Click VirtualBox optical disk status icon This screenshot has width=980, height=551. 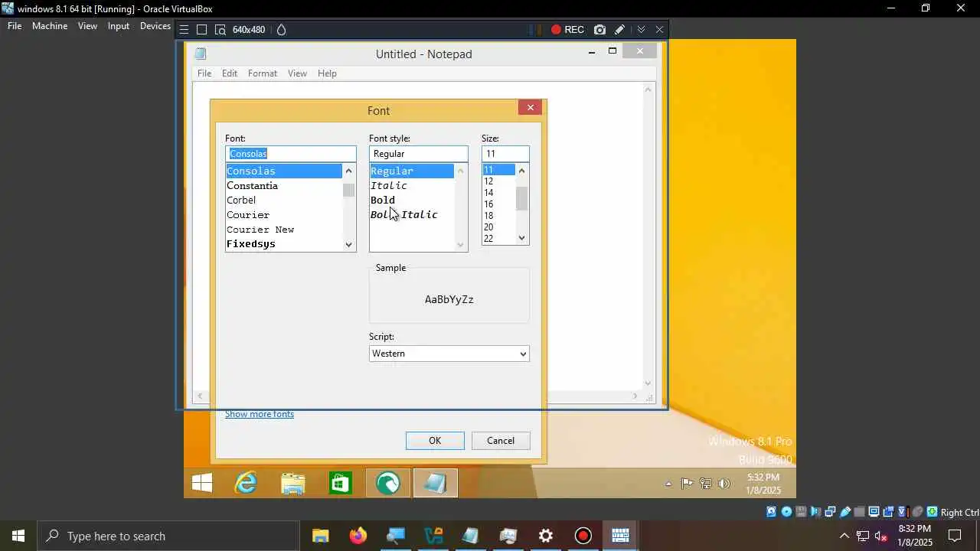[x=786, y=512]
